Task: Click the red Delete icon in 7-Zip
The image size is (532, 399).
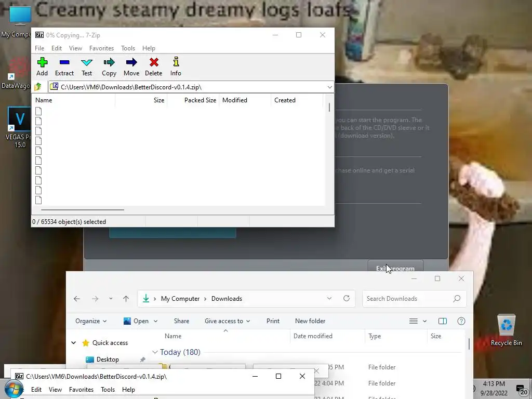Action: tap(154, 67)
